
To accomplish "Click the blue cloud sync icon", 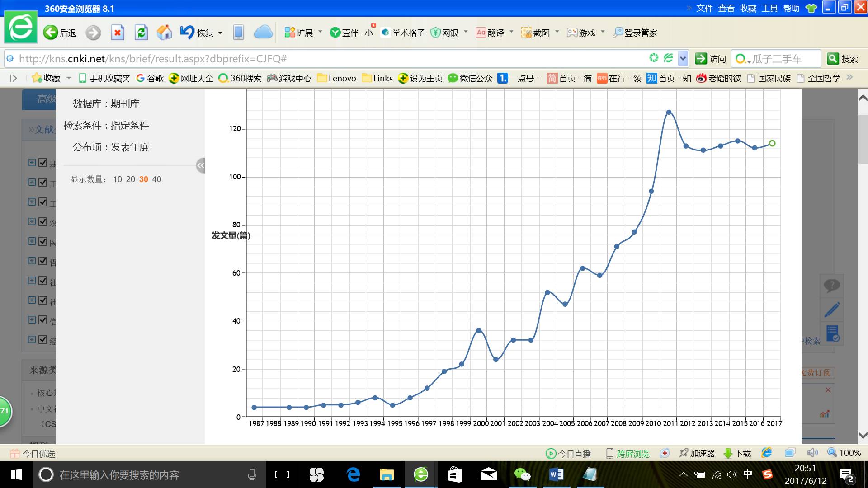I will tap(263, 33).
